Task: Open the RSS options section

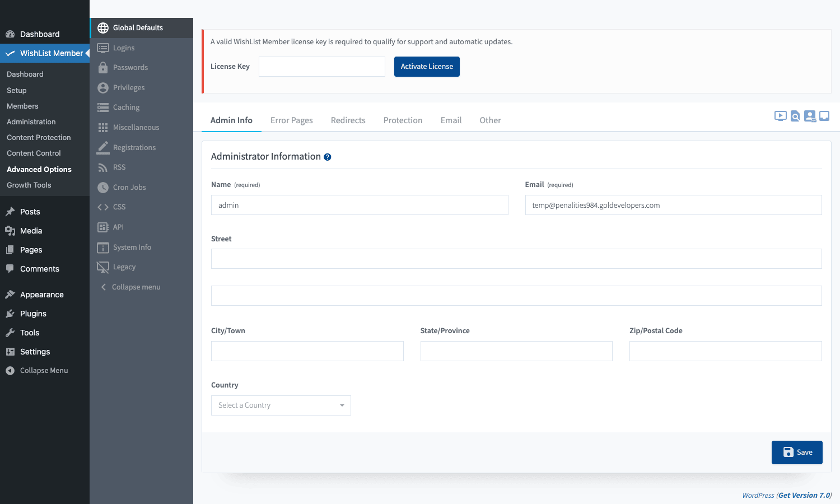Action: 142,167
